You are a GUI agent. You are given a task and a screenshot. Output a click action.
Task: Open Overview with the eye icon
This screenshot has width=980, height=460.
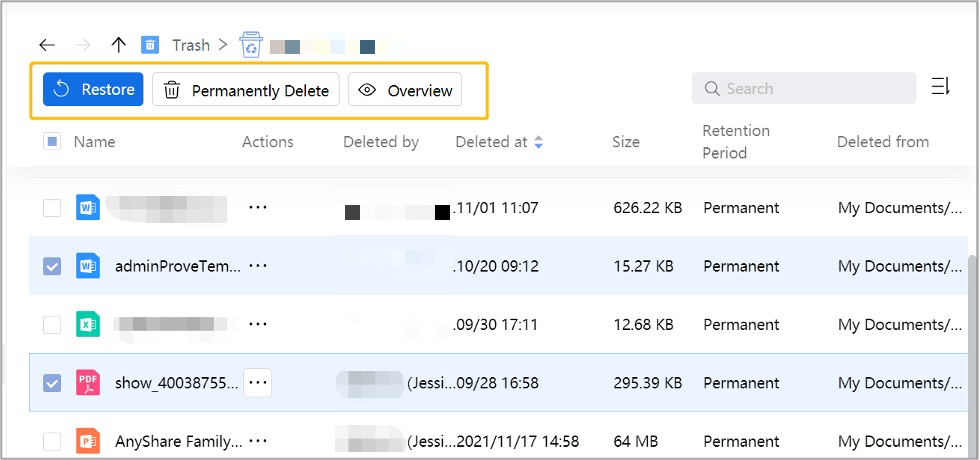[x=405, y=90]
